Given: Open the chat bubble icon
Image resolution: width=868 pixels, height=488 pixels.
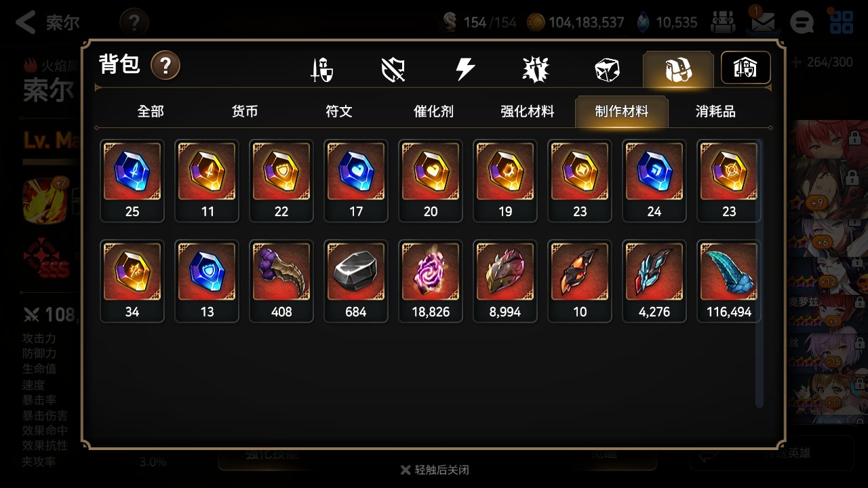Looking at the screenshot, I should pyautogui.click(x=802, y=22).
